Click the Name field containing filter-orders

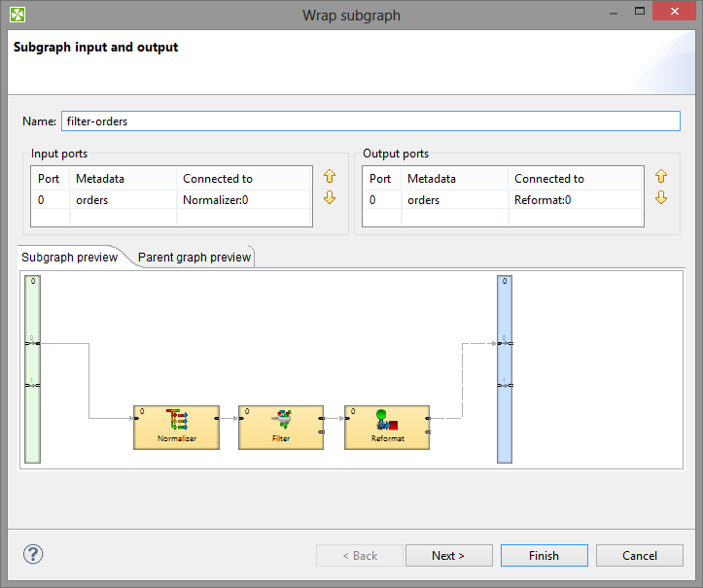(x=369, y=121)
